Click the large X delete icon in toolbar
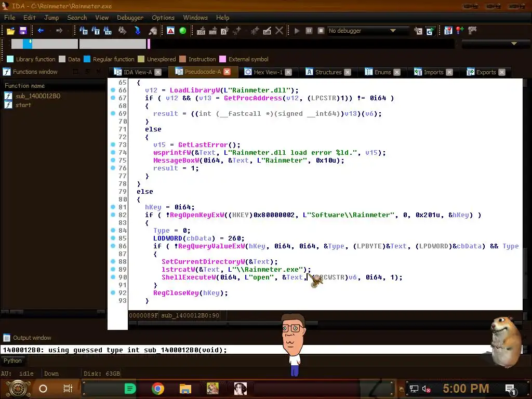The image size is (532, 399). pos(279,31)
